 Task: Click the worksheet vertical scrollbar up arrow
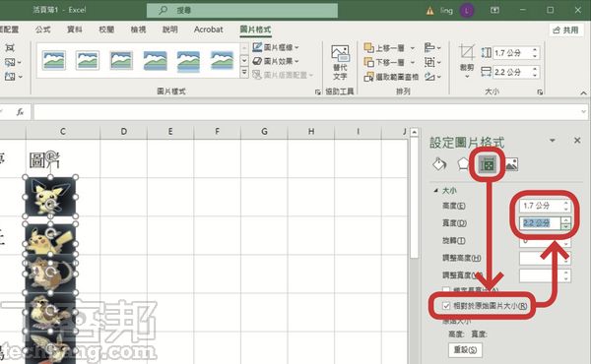414,132
